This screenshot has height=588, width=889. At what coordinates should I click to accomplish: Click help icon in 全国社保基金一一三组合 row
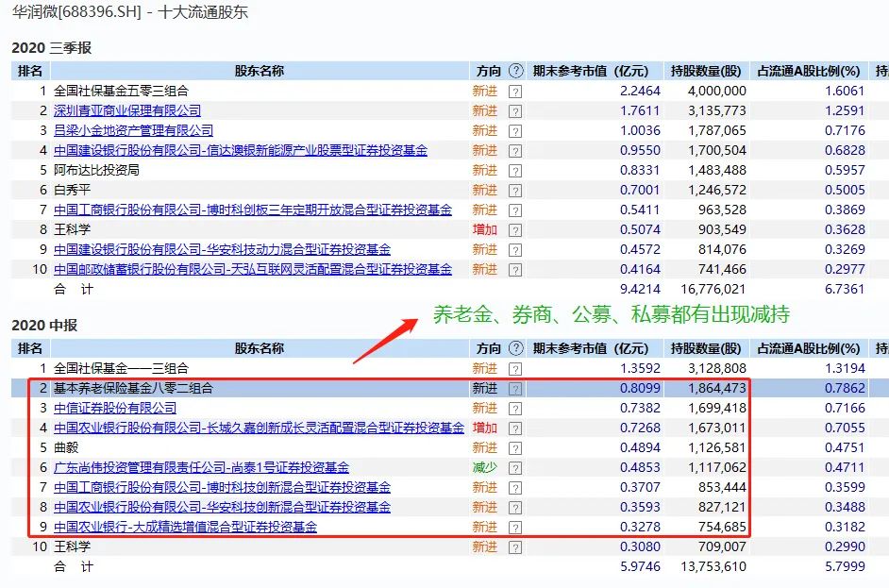[x=514, y=369]
